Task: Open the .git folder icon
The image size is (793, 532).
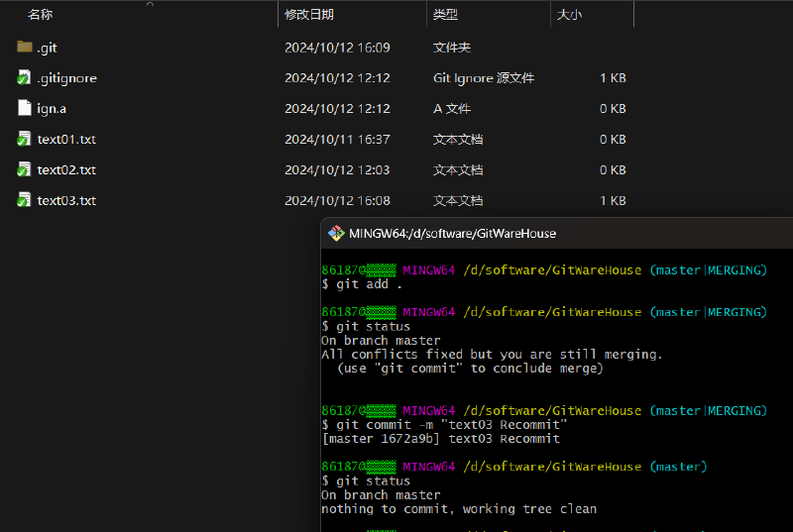Action: 24,47
